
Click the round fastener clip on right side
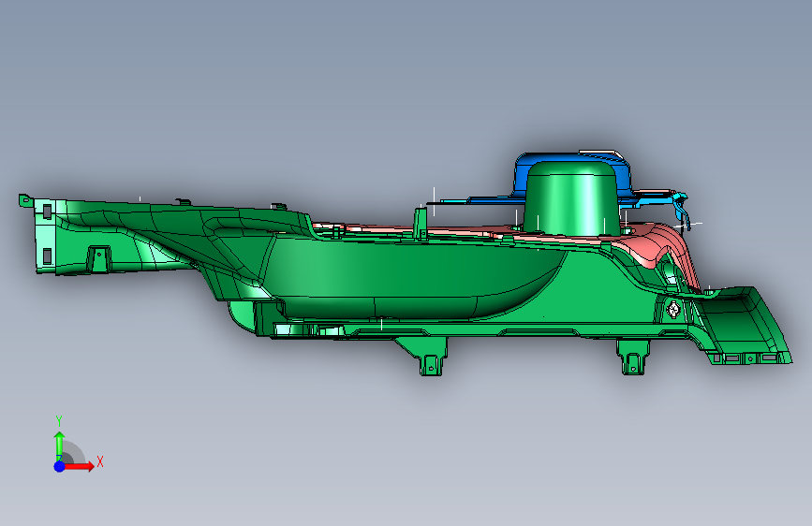click(x=673, y=310)
